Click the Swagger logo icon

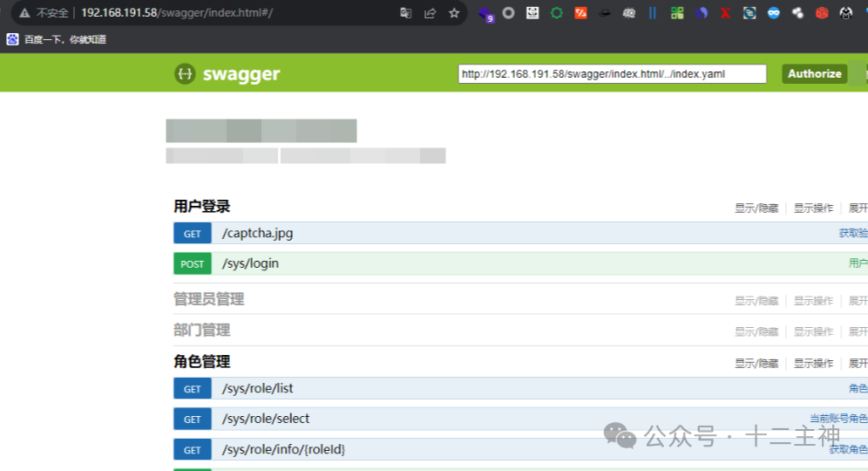point(185,73)
